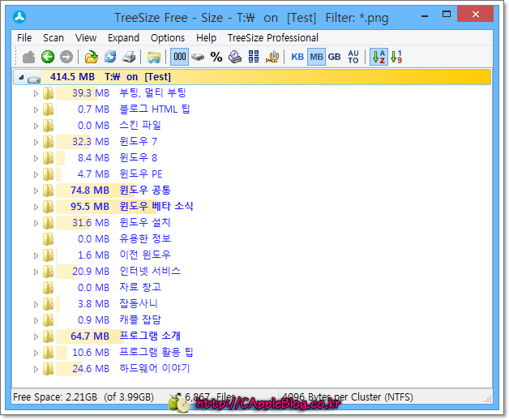Open the Expand menu
Image resolution: width=509 pixels, height=420 pixels.
pyautogui.click(x=123, y=37)
